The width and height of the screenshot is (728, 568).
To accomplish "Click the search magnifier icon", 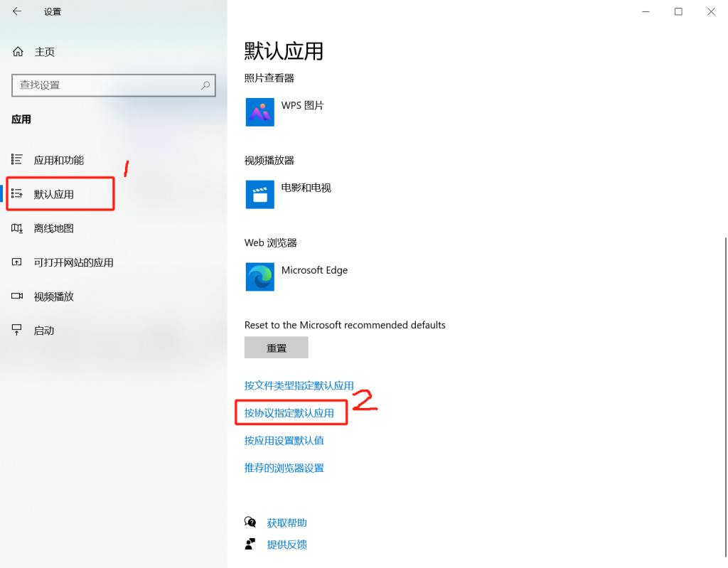I will (205, 85).
